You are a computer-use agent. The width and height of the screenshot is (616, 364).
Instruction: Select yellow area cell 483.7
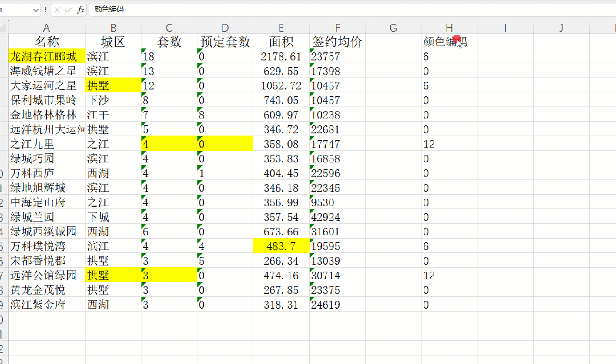(x=281, y=246)
